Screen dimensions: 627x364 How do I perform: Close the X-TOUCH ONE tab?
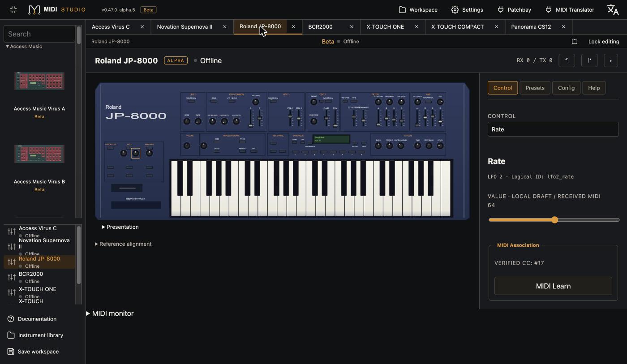(x=417, y=27)
